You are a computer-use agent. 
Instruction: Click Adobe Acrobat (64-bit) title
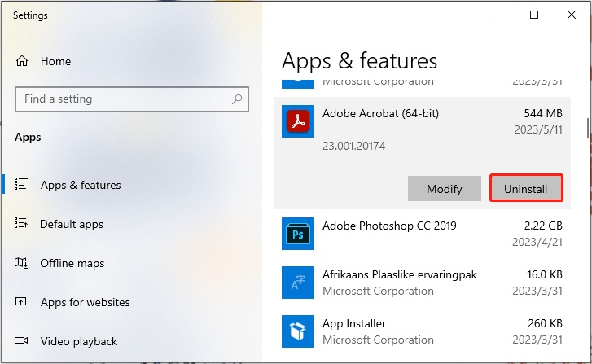click(x=380, y=113)
